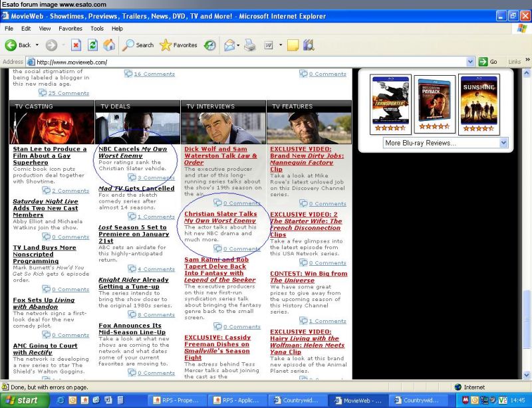
Task: Click the vertical scrollbar up arrow
Action: 527,73
